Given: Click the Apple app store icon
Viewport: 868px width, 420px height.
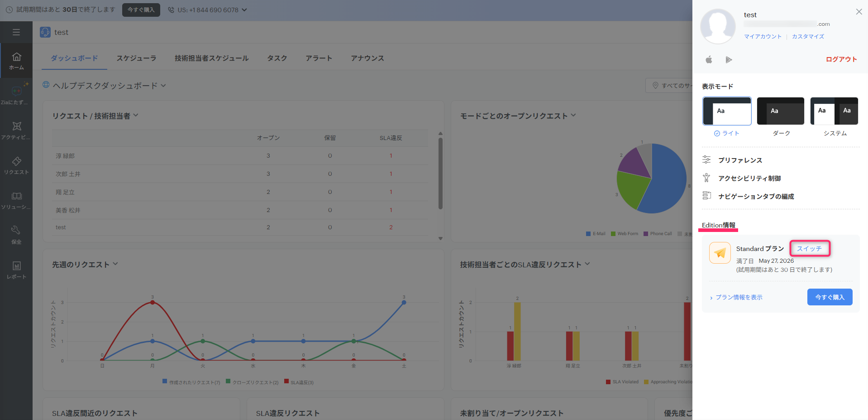Looking at the screenshot, I should point(709,59).
